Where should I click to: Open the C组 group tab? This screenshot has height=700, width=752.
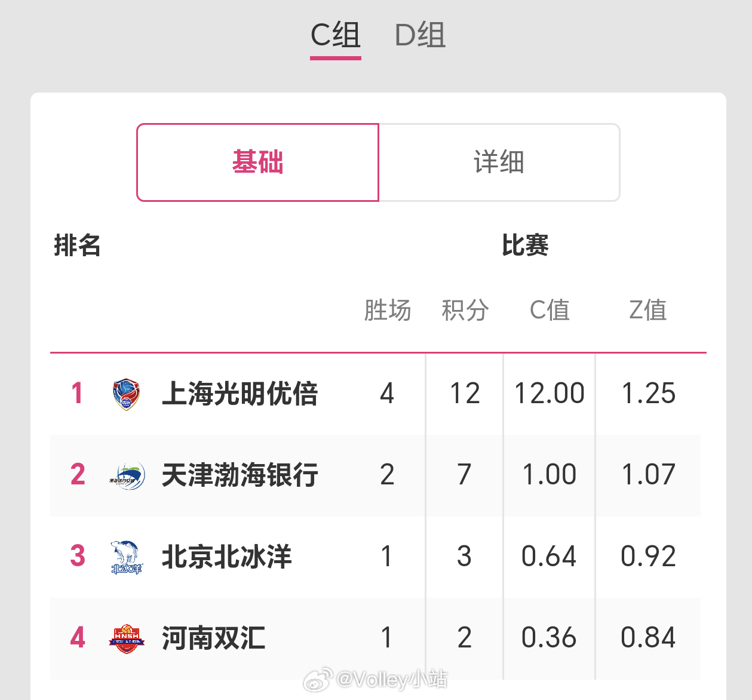pos(334,36)
